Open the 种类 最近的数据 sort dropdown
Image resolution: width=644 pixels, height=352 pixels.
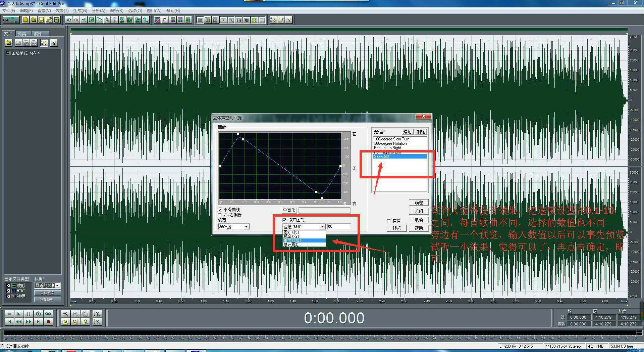point(58,285)
